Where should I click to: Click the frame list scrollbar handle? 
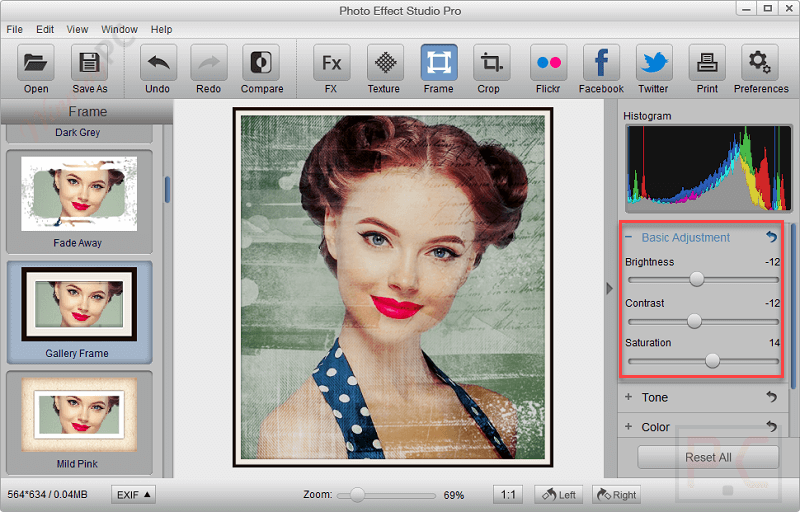[x=167, y=189]
